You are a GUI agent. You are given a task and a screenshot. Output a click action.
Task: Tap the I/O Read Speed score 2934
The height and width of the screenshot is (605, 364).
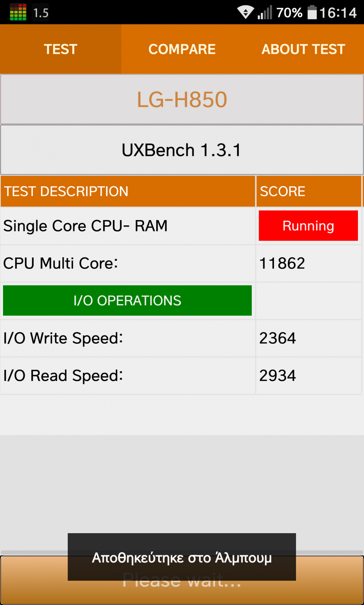[x=277, y=375]
